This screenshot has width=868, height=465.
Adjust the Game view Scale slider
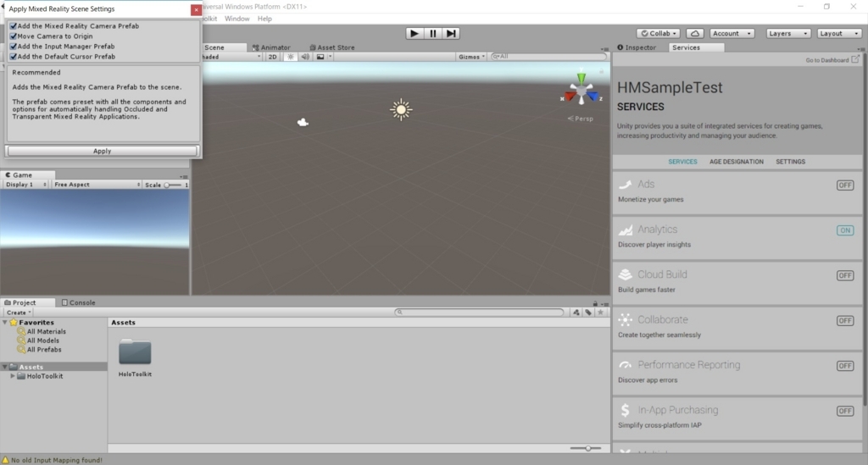tap(173, 185)
